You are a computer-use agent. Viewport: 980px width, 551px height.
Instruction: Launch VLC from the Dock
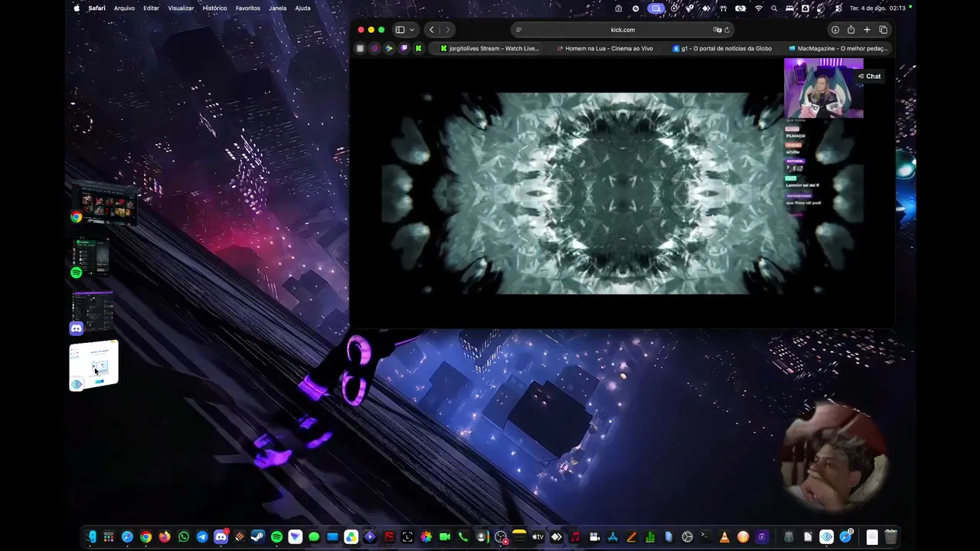click(724, 537)
